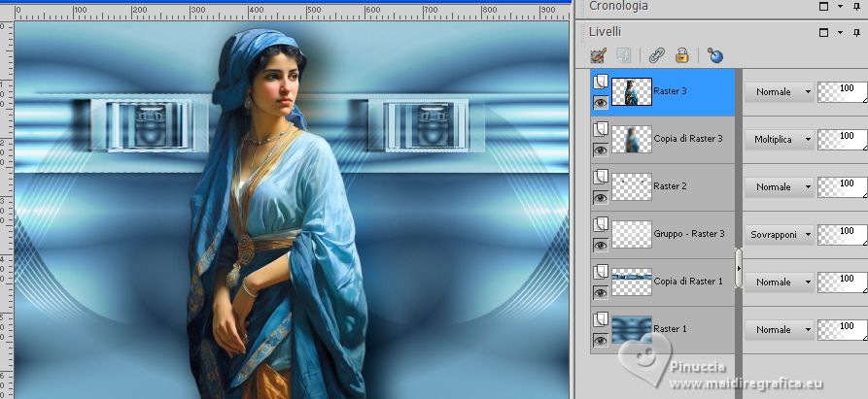Image resolution: width=868 pixels, height=399 pixels.
Task: Select the Gruppo - Raster 3 thumbnail
Action: [x=632, y=234]
